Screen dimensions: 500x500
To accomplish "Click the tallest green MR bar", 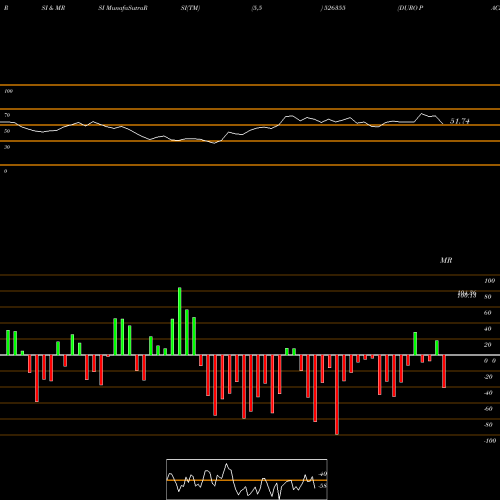I will click(180, 321).
